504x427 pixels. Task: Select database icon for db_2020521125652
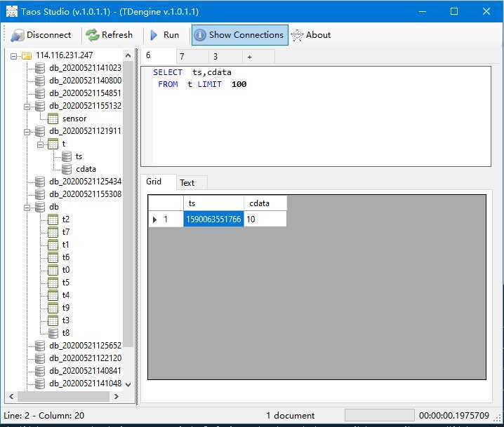pos(40,346)
